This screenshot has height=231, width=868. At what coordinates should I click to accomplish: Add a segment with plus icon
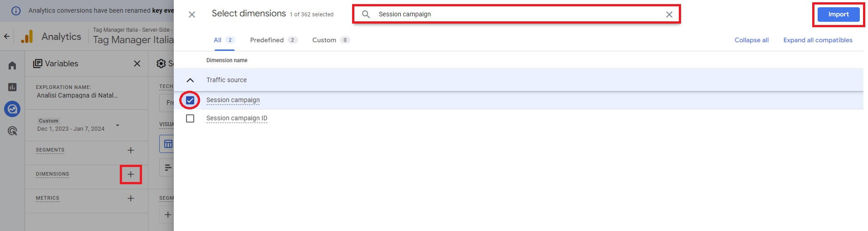tap(131, 150)
